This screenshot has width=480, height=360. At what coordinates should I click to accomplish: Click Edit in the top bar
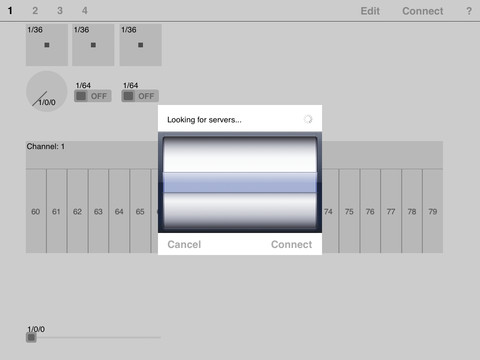[370, 11]
